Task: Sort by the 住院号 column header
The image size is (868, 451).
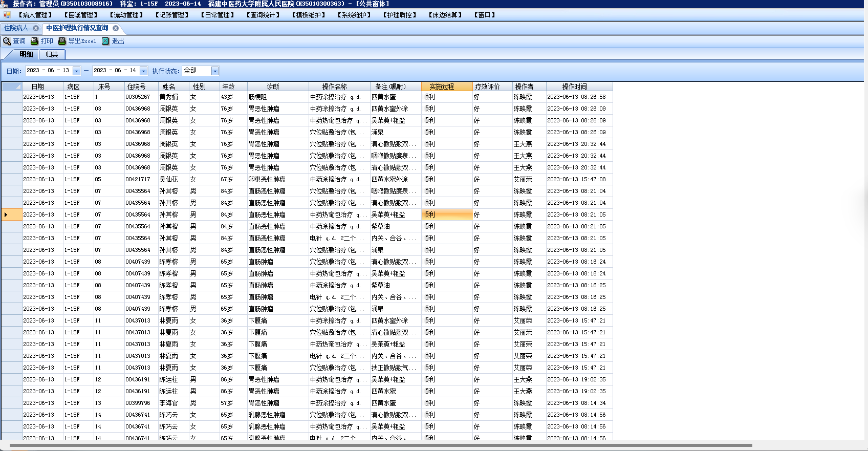Action: coord(141,87)
